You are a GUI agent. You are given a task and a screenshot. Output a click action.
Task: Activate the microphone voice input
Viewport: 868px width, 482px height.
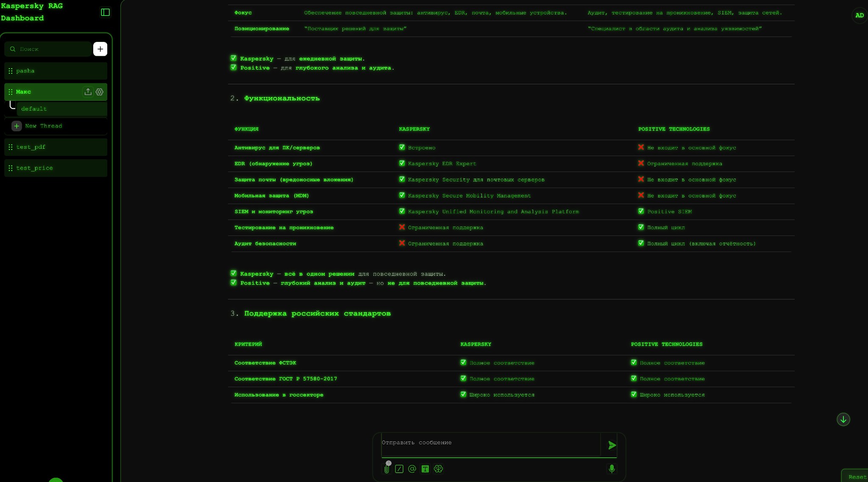click(x=612, y=468)
